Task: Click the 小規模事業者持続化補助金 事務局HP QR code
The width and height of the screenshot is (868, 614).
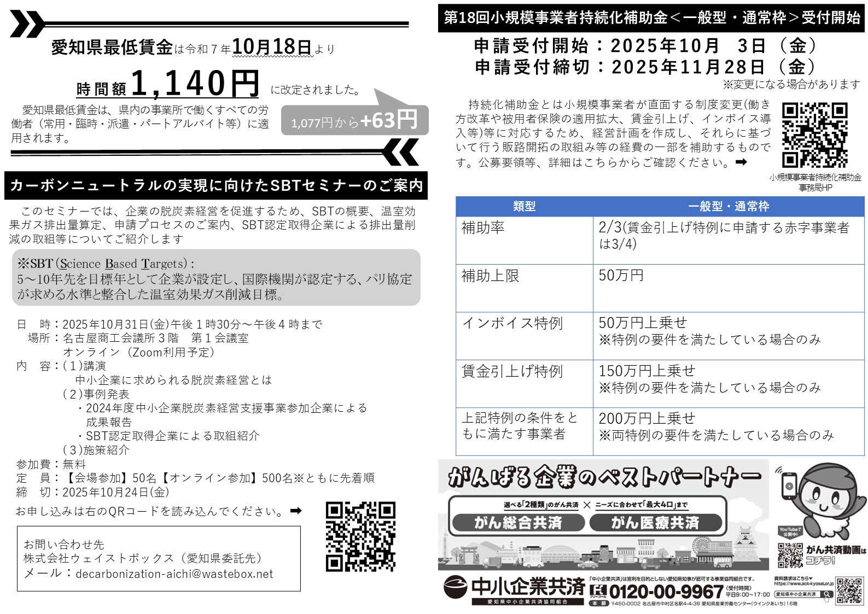Action: click(814, 135)
